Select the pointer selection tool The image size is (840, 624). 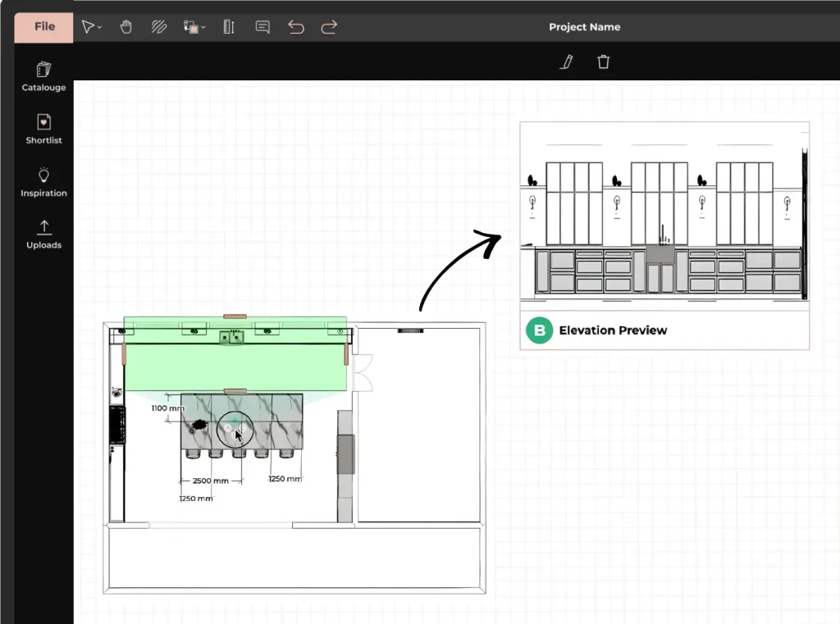[x=88, y=27]
